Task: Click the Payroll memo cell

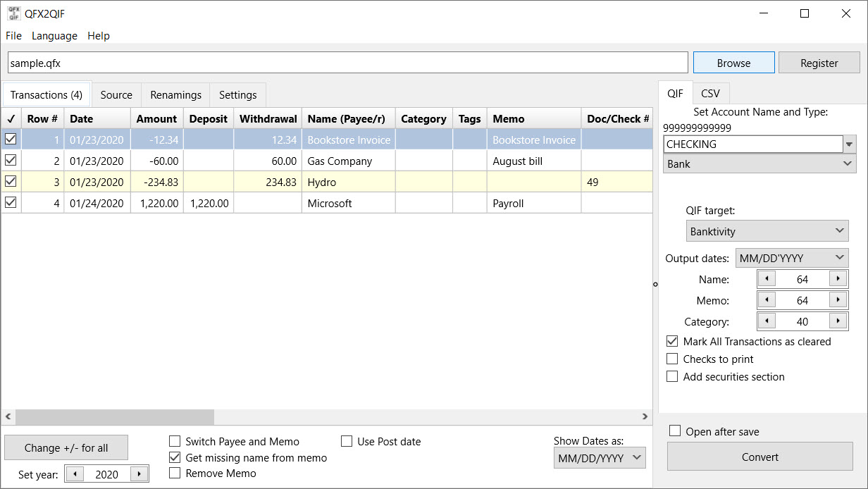Action: tap(534, 203)
